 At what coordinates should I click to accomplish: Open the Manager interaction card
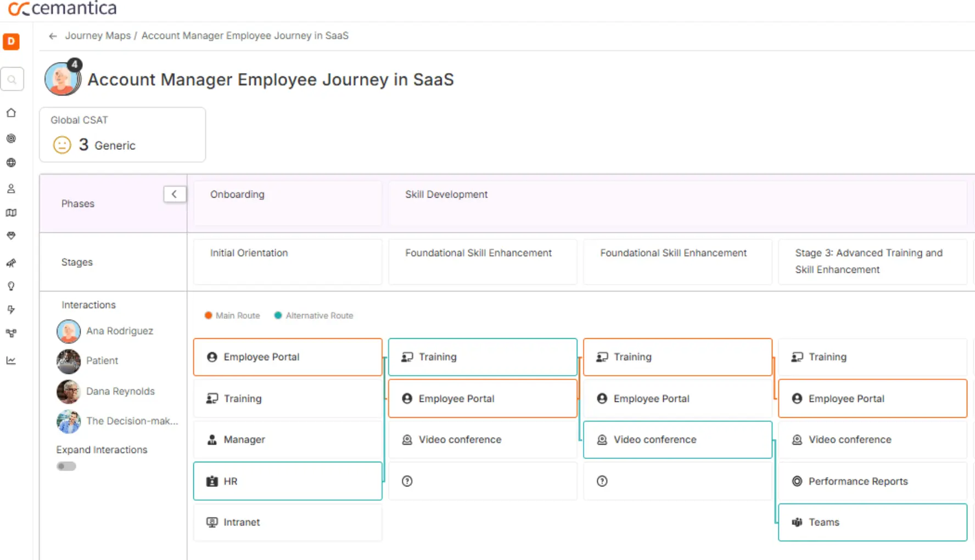coord(288,440)
